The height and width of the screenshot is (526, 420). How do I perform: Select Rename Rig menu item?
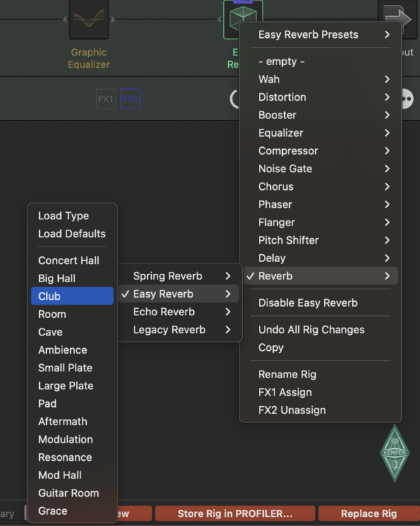[321, 375]
